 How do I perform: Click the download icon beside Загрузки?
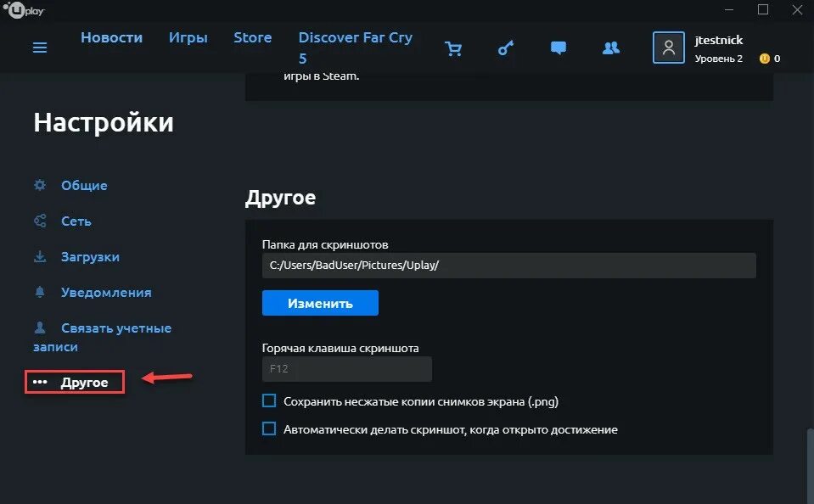click(x=40, y=256)
